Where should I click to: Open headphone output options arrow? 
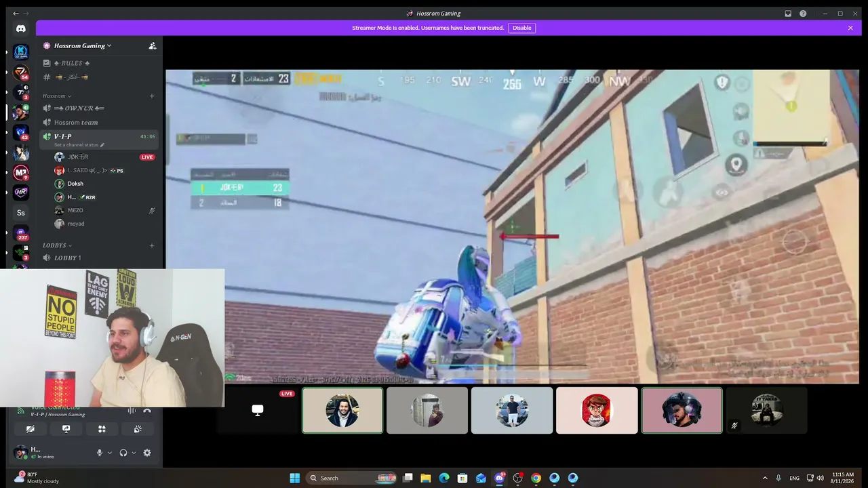(x=134, y=453)
